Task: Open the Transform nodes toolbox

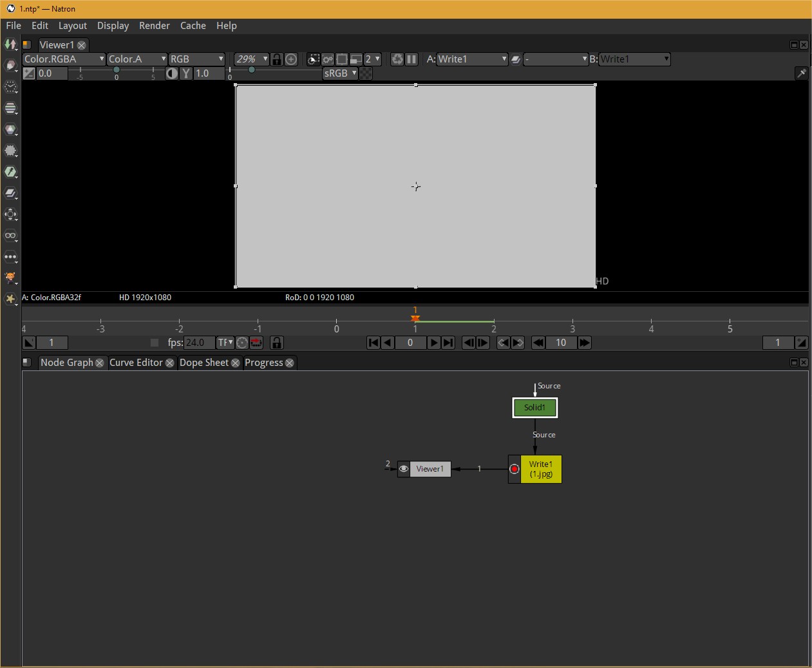Action: 10,215
